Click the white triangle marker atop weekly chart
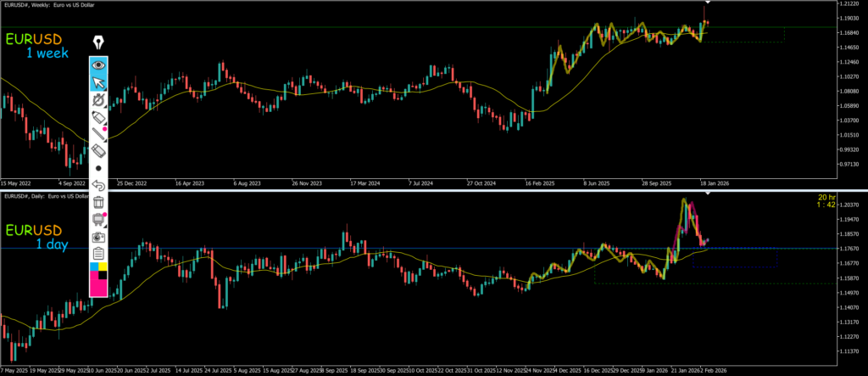Screen dimensions: 868x376 pos(707,5)
